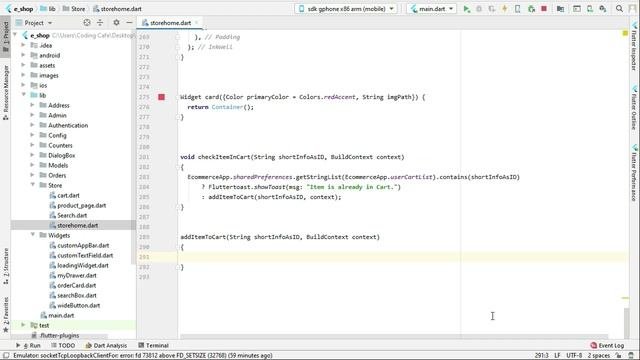Expand the Authentication folder
Viewport: 640px width, 360px height.
tap(32, 125)
